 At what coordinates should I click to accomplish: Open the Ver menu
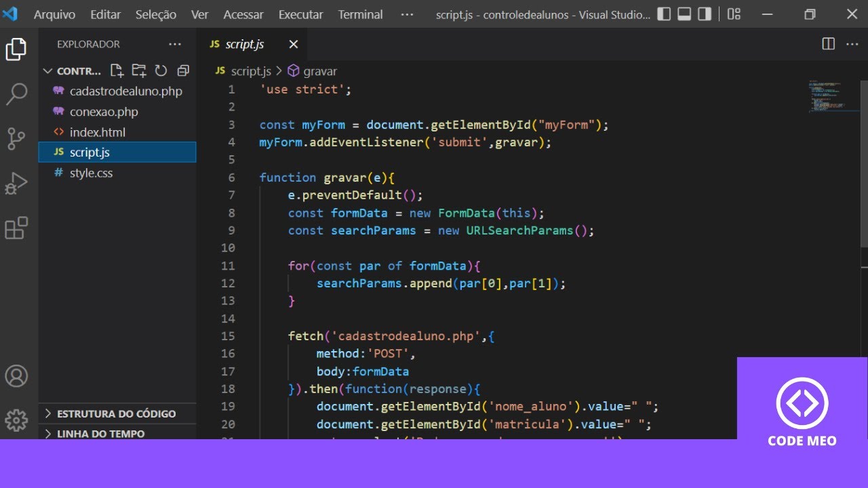(x=199, y=14)
